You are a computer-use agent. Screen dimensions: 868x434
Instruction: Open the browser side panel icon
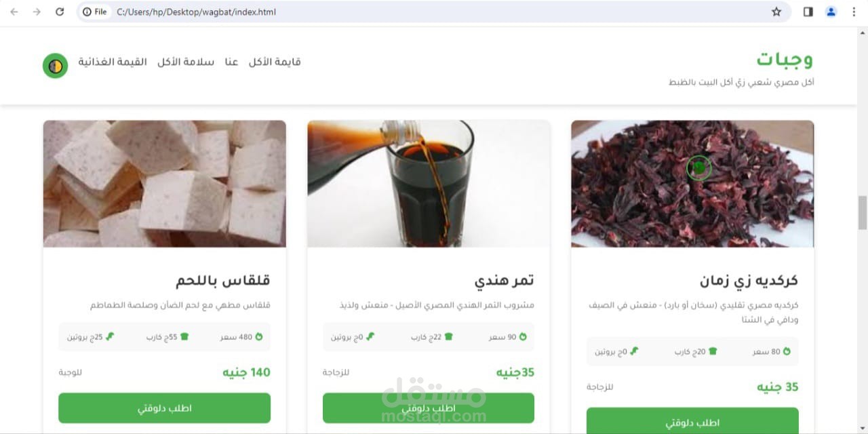click(808, 12)
